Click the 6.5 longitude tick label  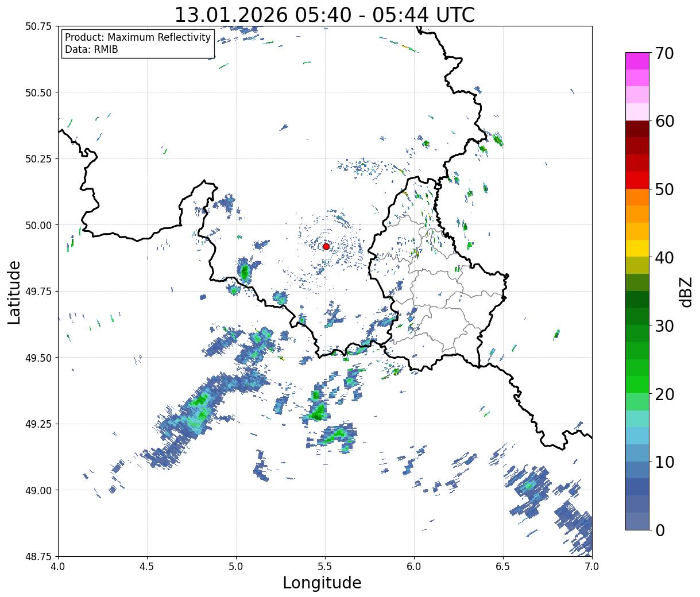coord(503,567)
